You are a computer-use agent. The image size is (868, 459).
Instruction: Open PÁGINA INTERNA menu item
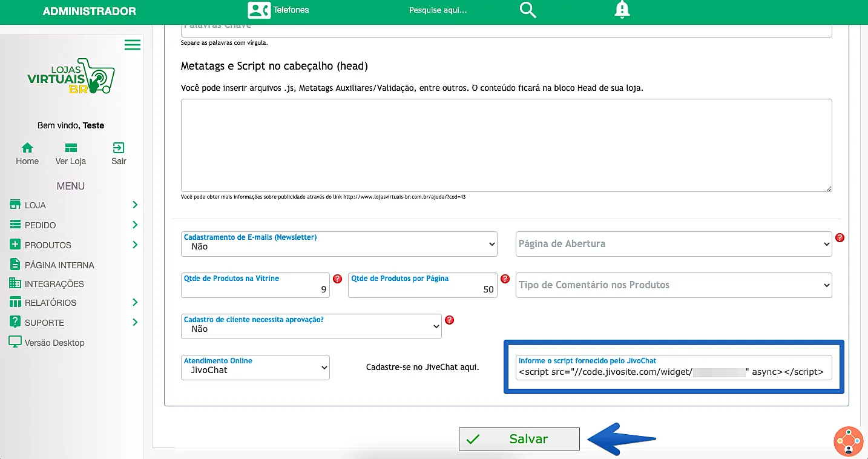tap(59, 265)
